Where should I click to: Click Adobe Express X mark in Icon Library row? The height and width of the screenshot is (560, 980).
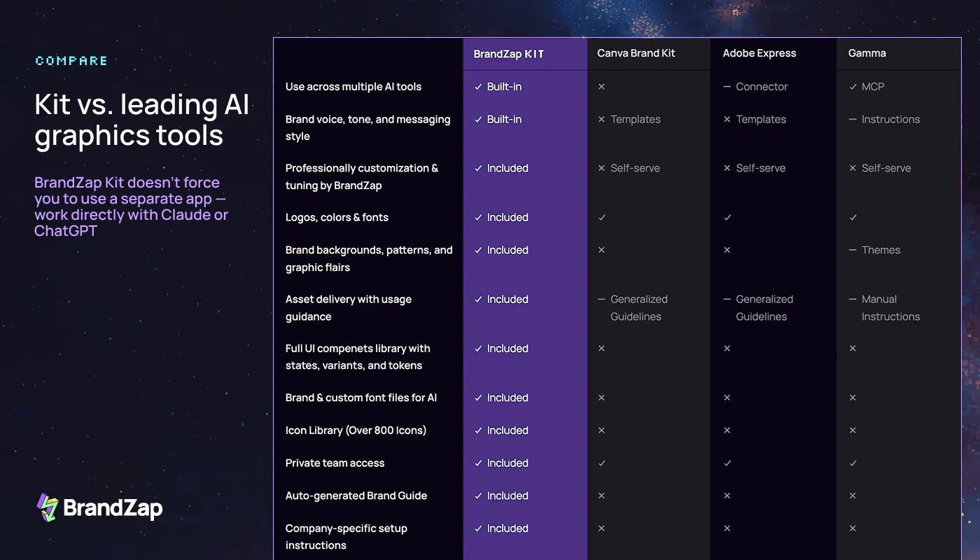[727, 430]
